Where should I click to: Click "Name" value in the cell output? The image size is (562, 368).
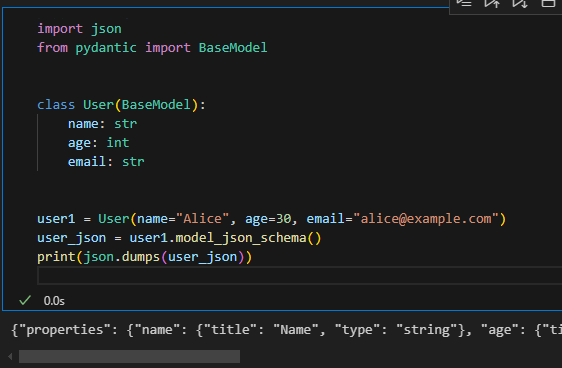coord(296,330)
